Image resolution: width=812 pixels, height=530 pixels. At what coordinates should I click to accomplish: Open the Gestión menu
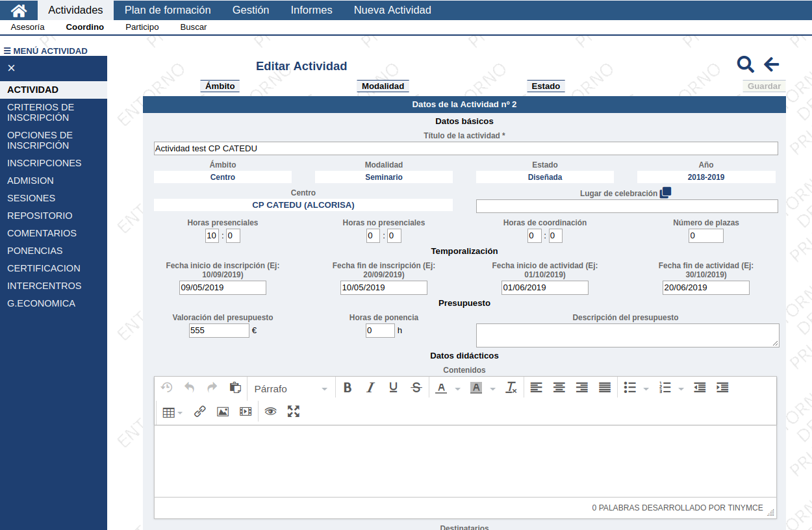[x=251, y=10]
